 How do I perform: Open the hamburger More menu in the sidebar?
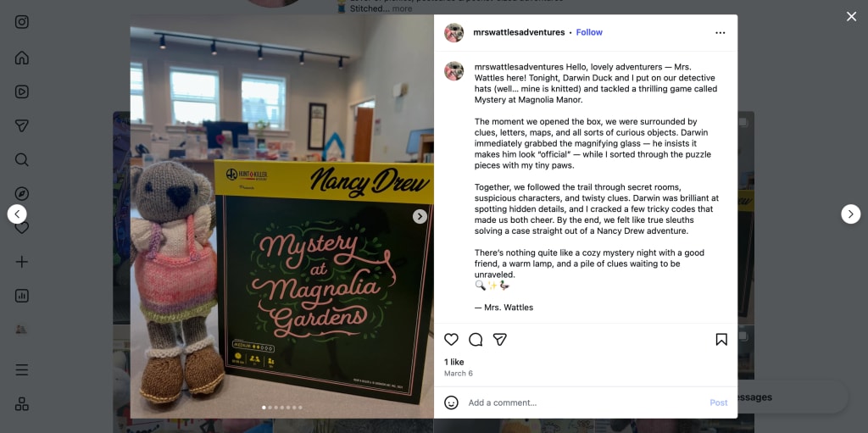[21, 370]
